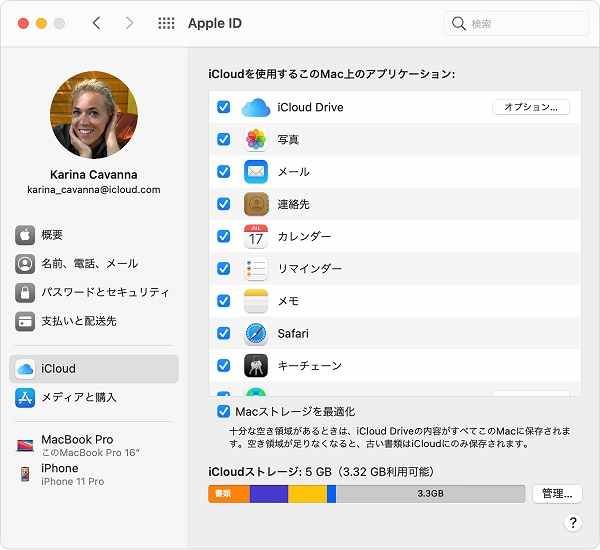Click the Safari compass icon
The height and width of the screenshot is (550, 600).
click(x=256, y=333)
